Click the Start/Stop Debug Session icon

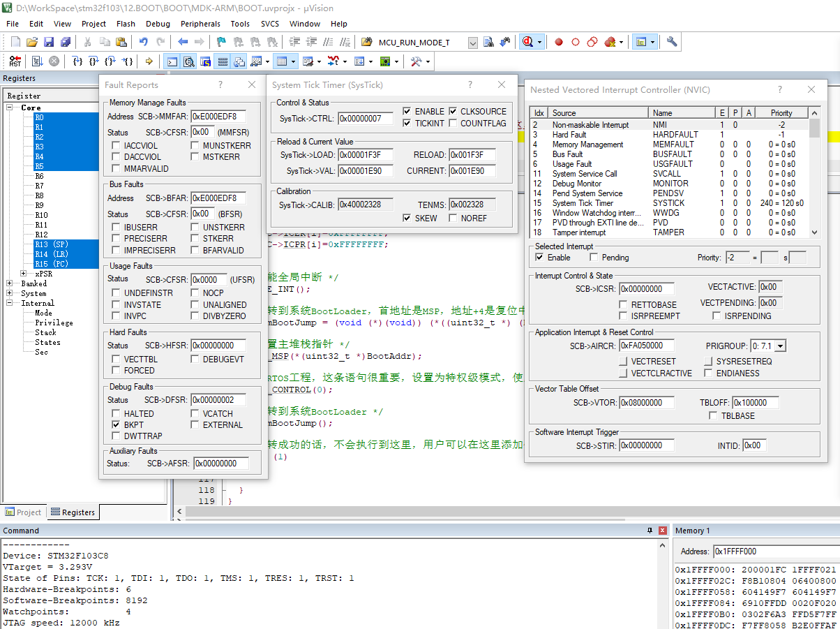pyautogui.click(x=528, y=42)
